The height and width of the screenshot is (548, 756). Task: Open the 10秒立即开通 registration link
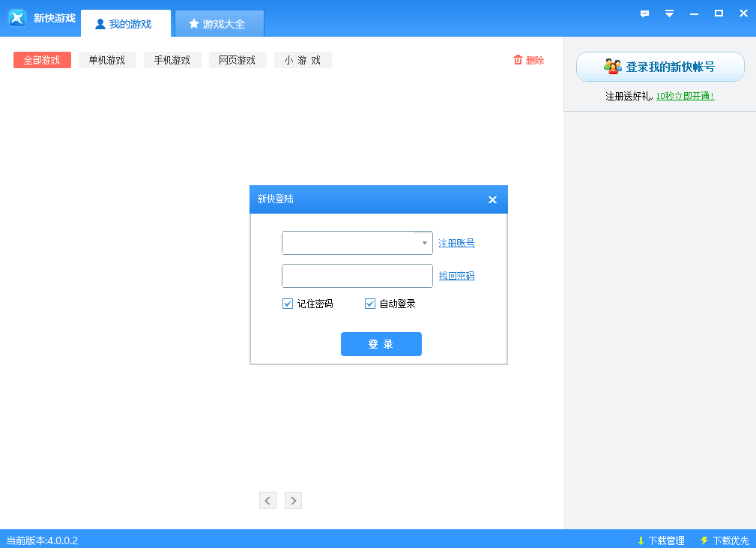pos(685,96)
